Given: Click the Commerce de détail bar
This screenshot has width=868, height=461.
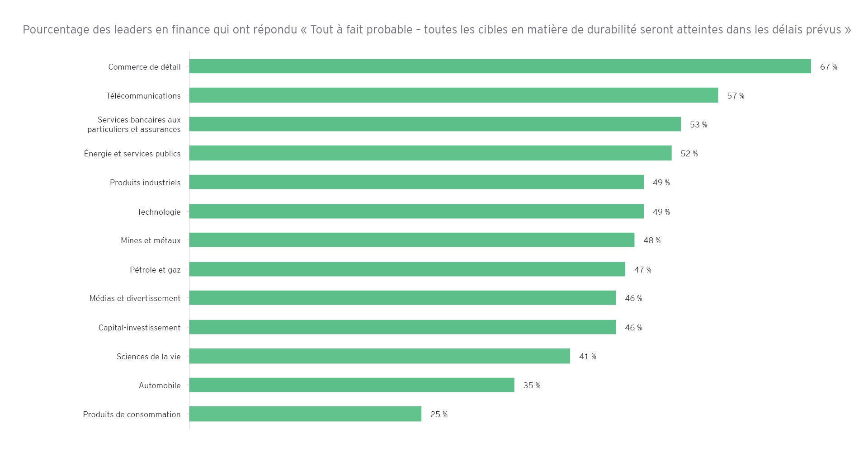Looking at the screenshot, I should pyautogui.click(x=500, y=66).
